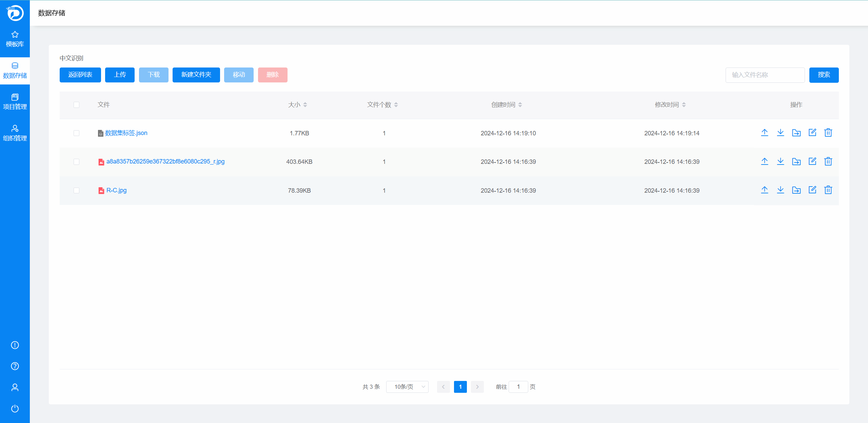Click the 中文识别 folder title

[x=72, y=58]
